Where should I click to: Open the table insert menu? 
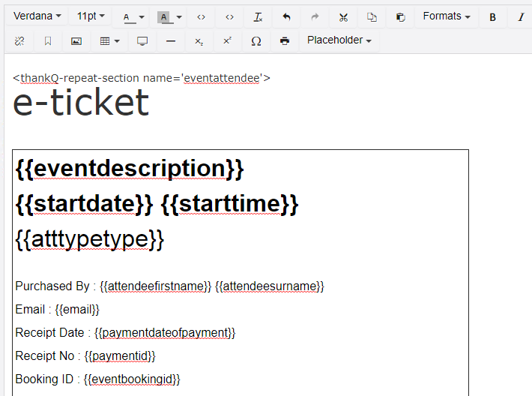[x=110, y=41]
